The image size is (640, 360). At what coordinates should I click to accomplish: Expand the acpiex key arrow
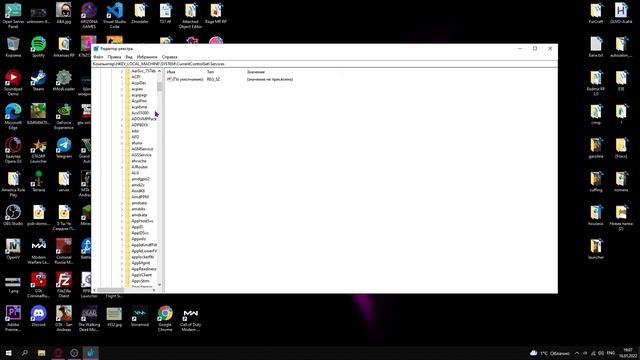pyautogui.click(x=122, y=89)
